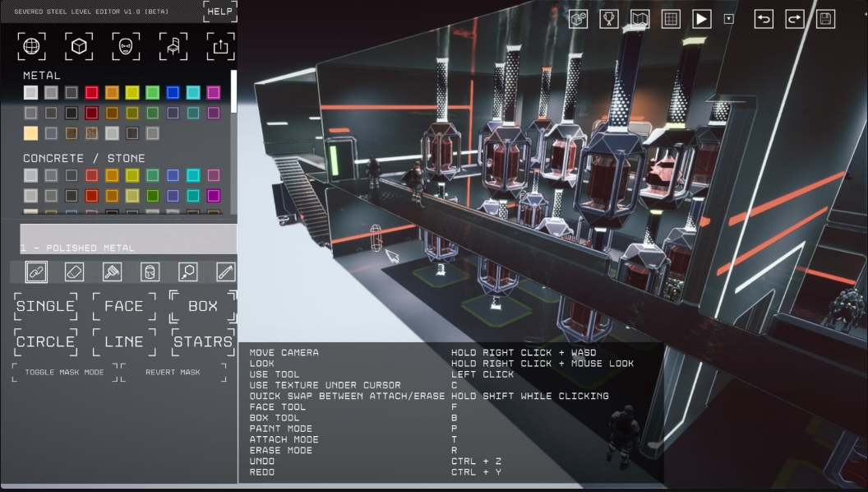
Task: Pick the bright green Metal swatch in top row
Action: [153, 92]
